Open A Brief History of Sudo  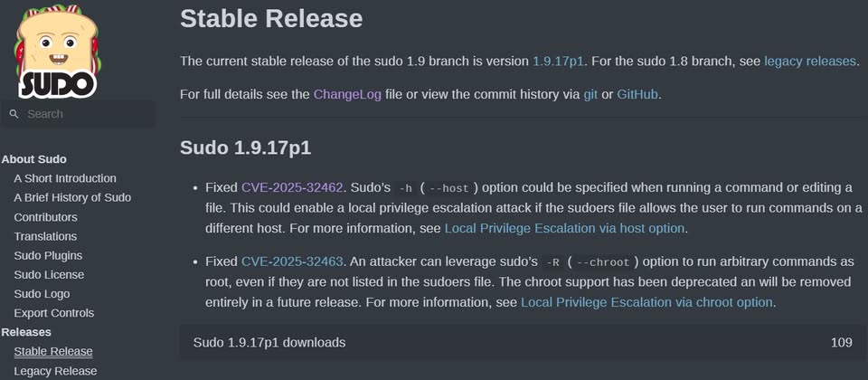tap(72, 198)
